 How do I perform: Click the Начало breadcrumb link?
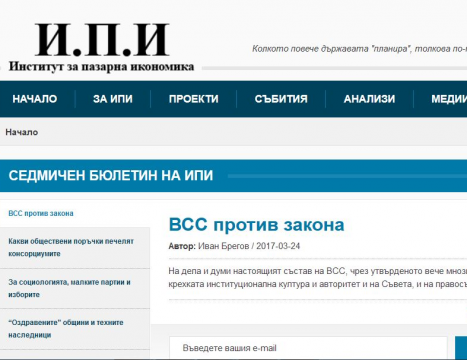click(22, 132)
